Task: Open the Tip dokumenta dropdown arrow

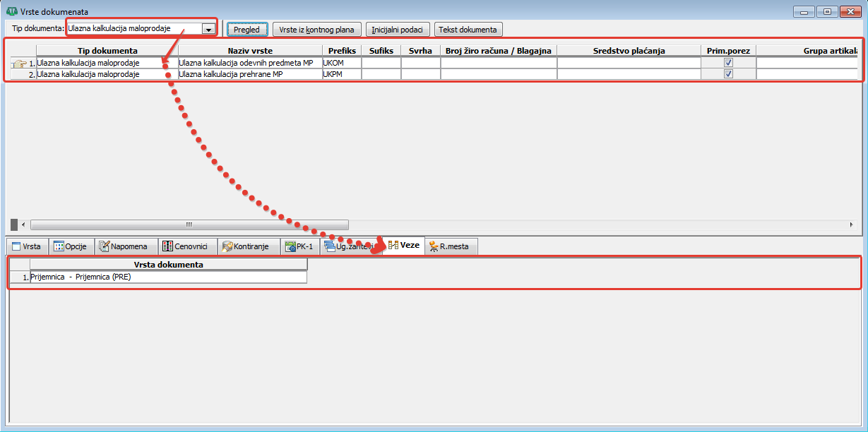Action: (x=208, y=29)
